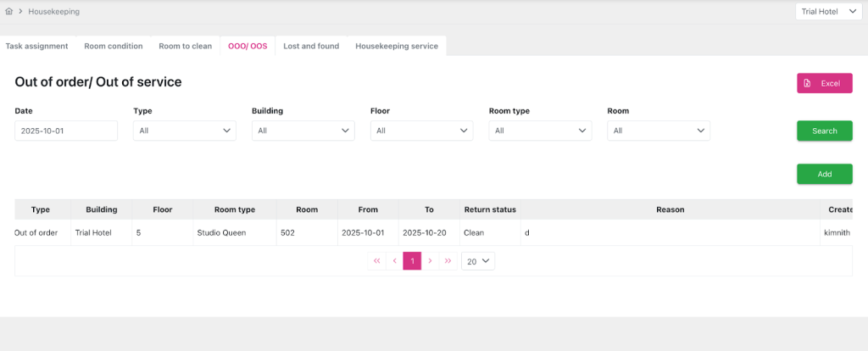Open the Housekeeping service tab
This screenshot has width=868, height=351.
397,46
